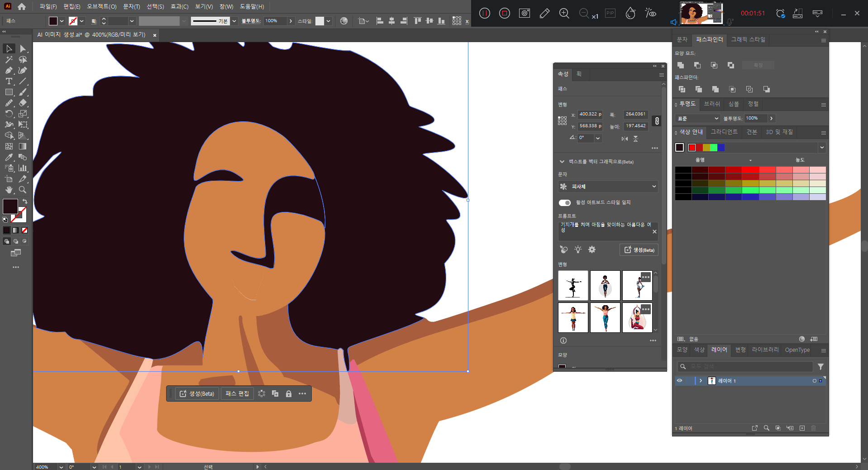Expand layer 1 in Layers panel
The width and height of the screenshot is (868, 470).
pyautogui.click(x=701, y=381)
